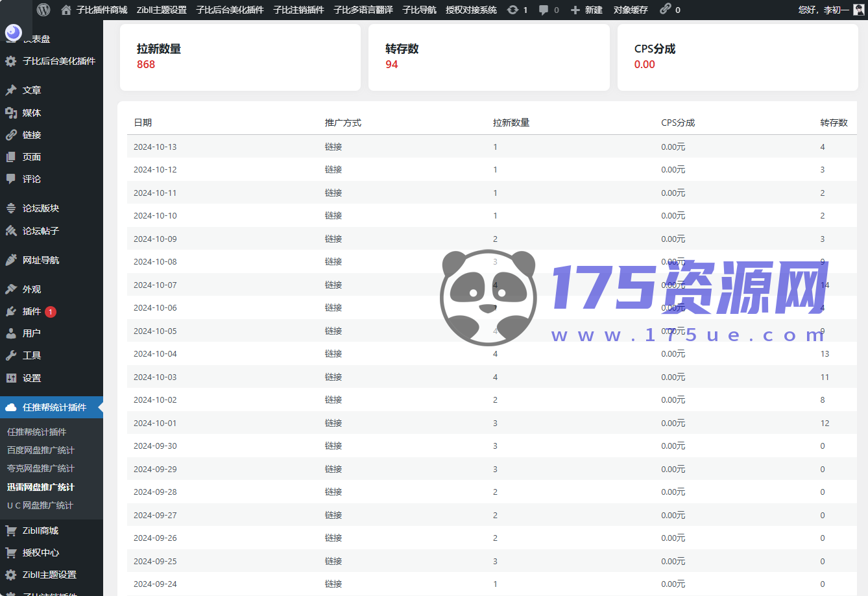
Task: Open the 百度网盘推广统计 submenu
Action: click(41, 450)
